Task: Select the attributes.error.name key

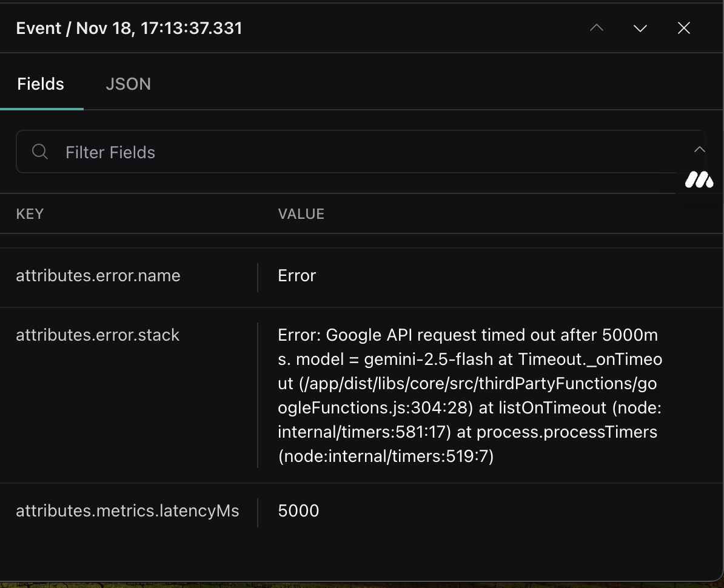Action: [98, 276]
